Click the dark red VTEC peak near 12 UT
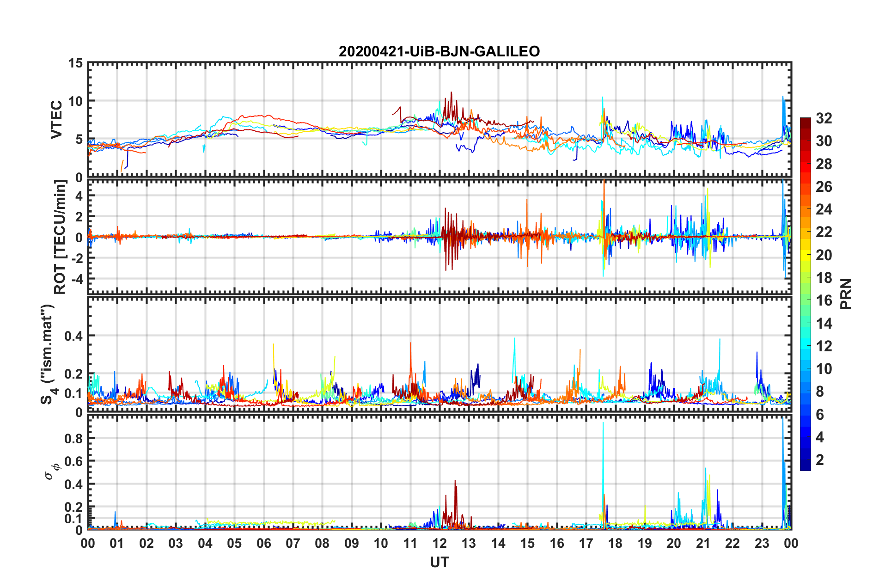This screenshot has height=588, width=879. click(x=451, y=92)
